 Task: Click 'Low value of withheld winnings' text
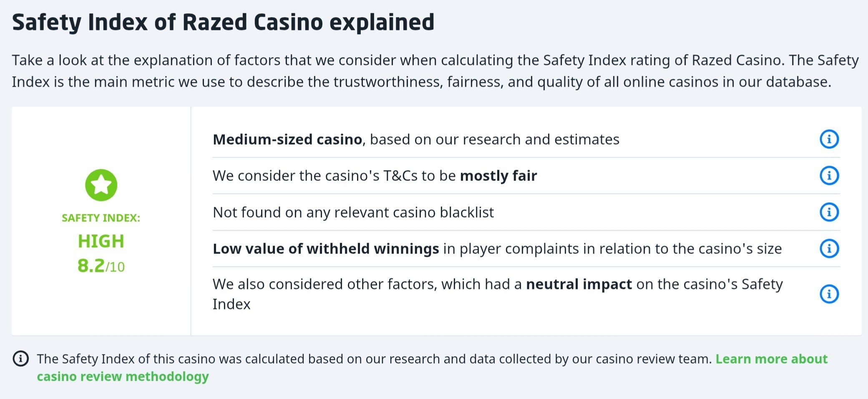(326, 249)
